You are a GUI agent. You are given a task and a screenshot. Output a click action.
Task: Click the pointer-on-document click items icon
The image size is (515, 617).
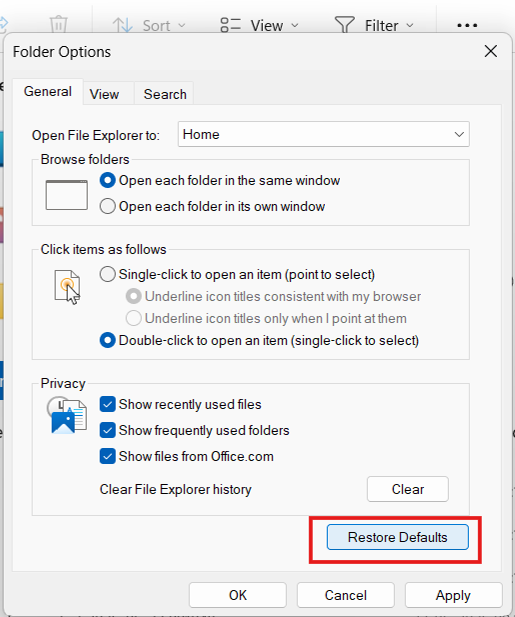(x=67, y=287)
